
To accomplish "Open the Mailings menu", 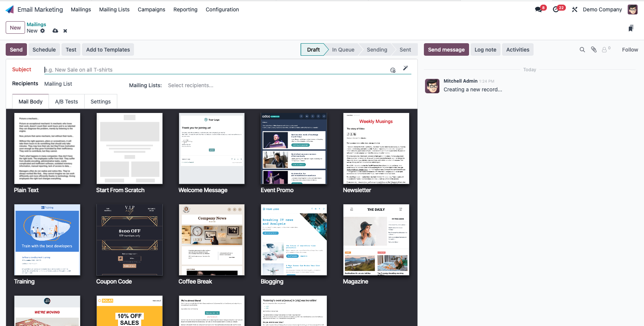I will [81, 9].
